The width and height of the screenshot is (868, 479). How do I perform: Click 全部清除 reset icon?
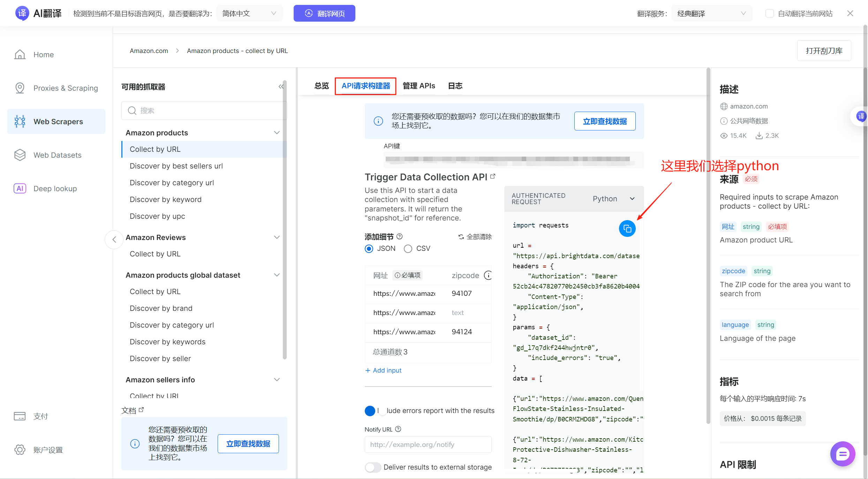(461, 237)
